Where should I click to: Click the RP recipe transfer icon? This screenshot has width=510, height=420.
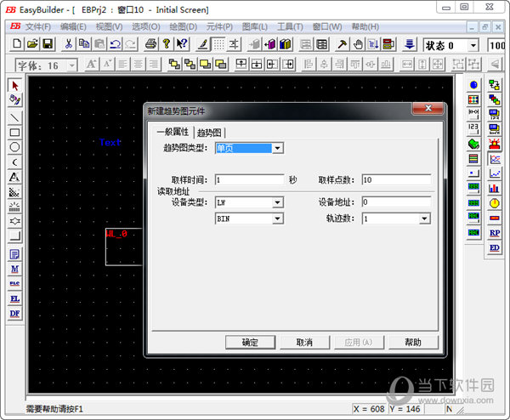click(x=495, y=233)
